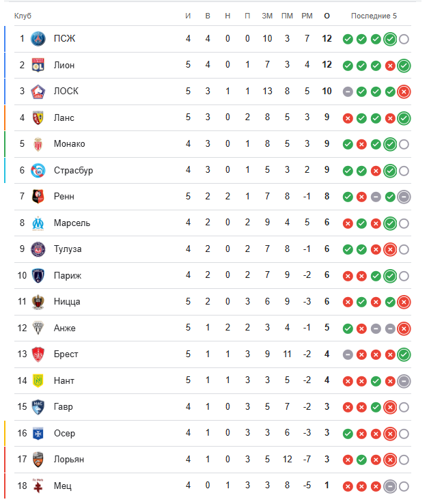Click the Le Havre club logo

tap(38, 407)
